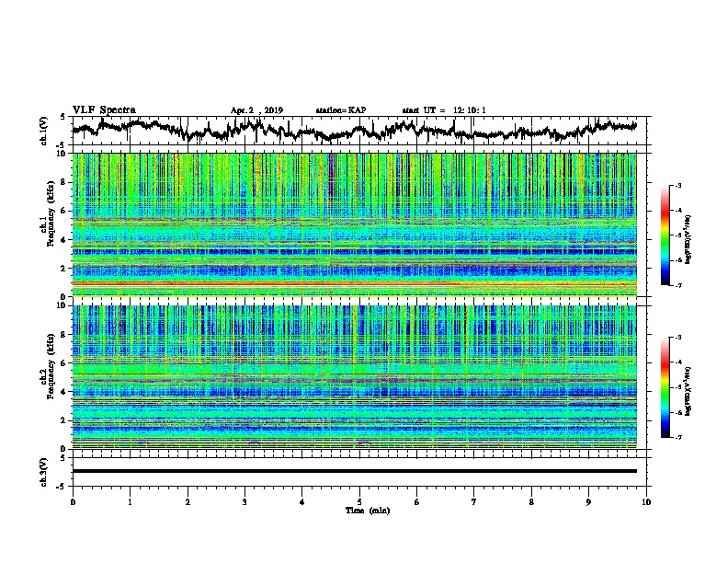Click the thick black ch.3 voltage line
The image size is (728, 563).
click(x=354, y=471)
